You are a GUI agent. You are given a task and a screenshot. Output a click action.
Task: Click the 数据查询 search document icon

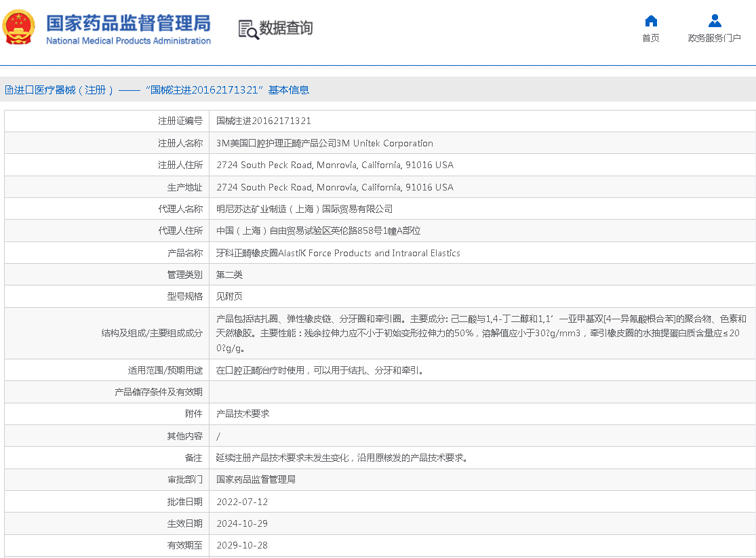(248, 29)
